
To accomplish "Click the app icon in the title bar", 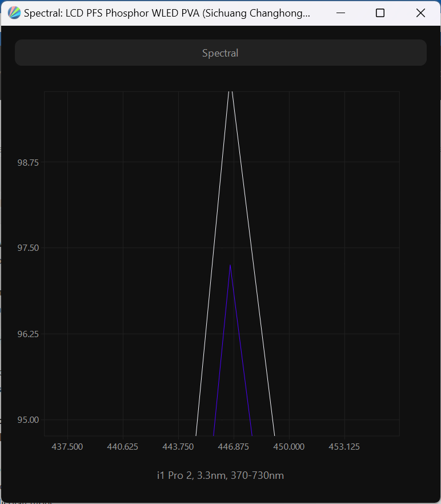I will [x=14, y=13].
